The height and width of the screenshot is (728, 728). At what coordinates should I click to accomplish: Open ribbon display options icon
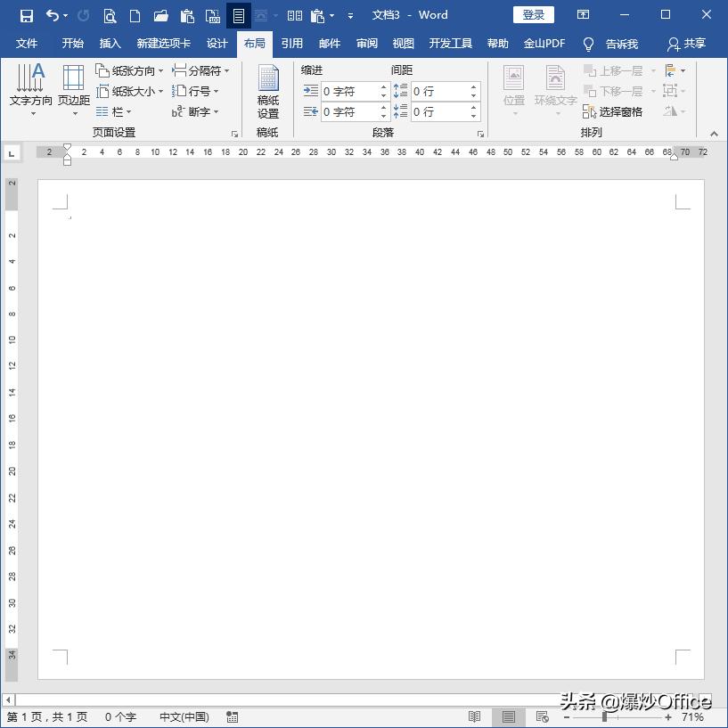click(583, 15)
